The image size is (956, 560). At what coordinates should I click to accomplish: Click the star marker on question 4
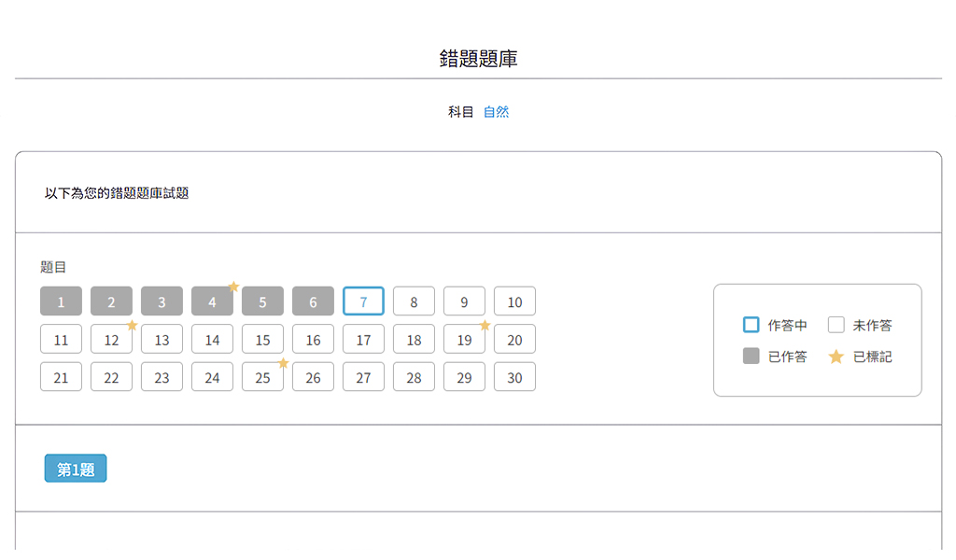233,287
